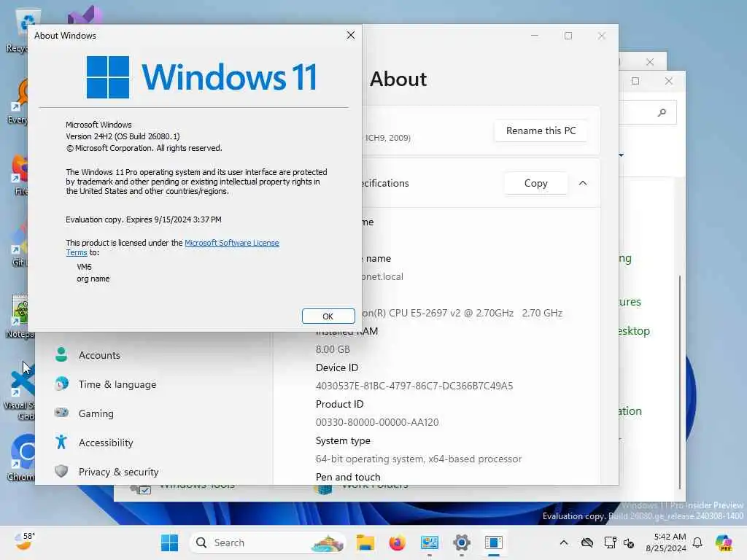The height and width of the screenshot is (560, 747).
Task: Select the System type value text
Action: click(x=418, y=459)
